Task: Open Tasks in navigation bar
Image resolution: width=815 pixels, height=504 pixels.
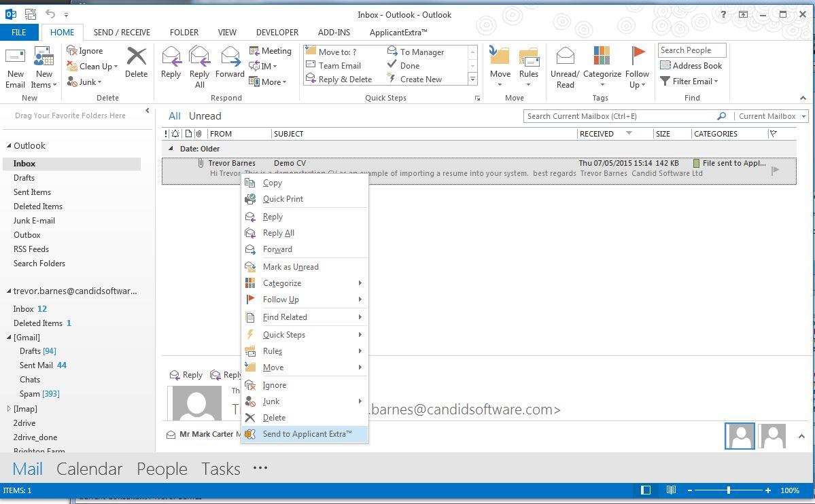Action: 221,469
